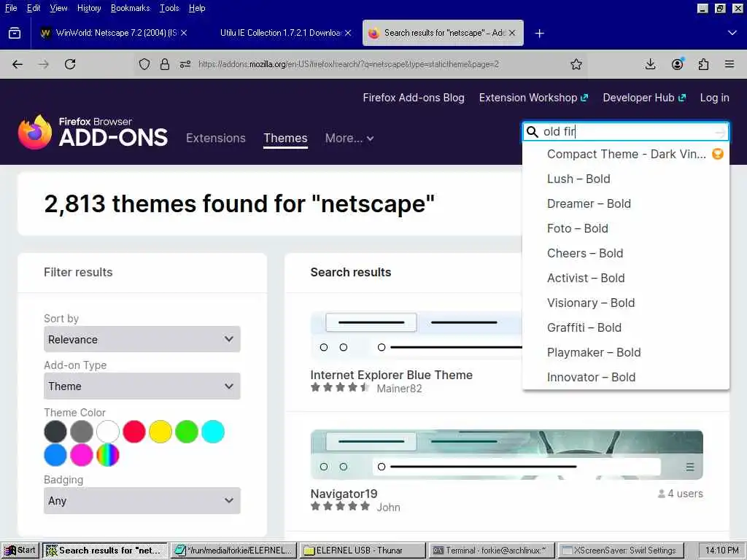
Task: Open the Sort by Relevance dropdown
Action: coord(142,339)
